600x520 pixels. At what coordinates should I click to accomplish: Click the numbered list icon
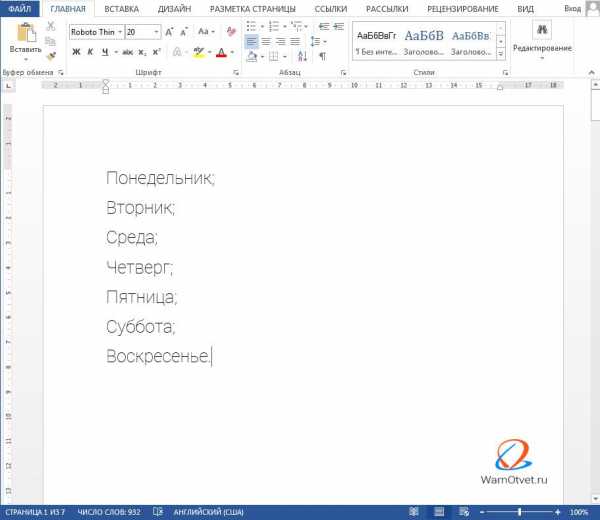coord(274,26)
